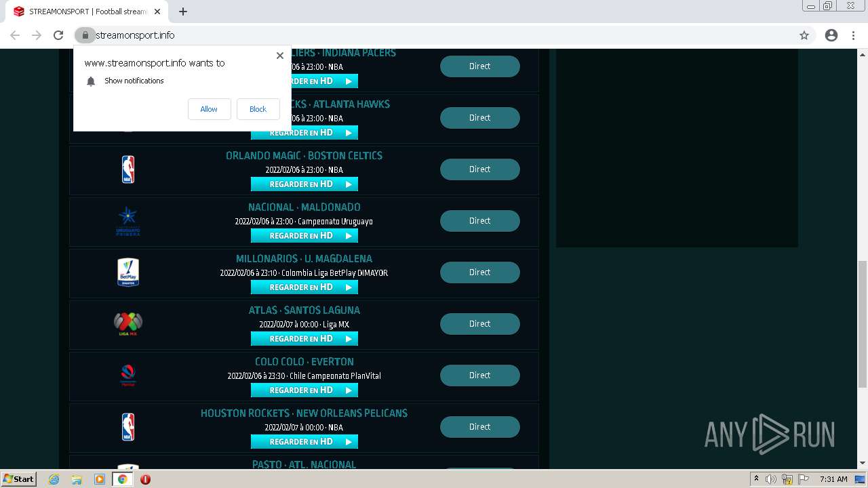The image size is (868, 488).
Task: Open Chrome three-dot menu
Action: (853, 35)
